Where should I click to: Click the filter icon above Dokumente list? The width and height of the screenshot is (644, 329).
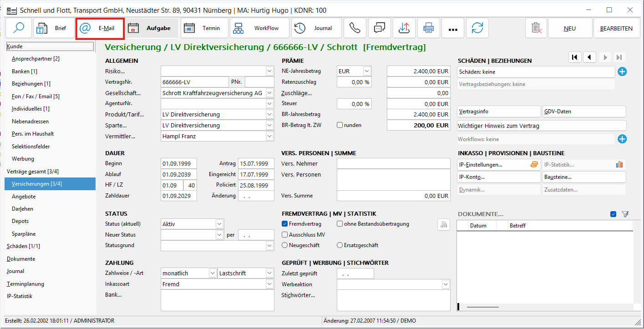625,214
